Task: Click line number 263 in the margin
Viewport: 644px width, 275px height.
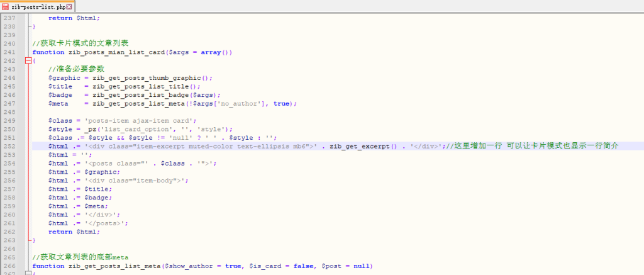Action: [9, 240]
